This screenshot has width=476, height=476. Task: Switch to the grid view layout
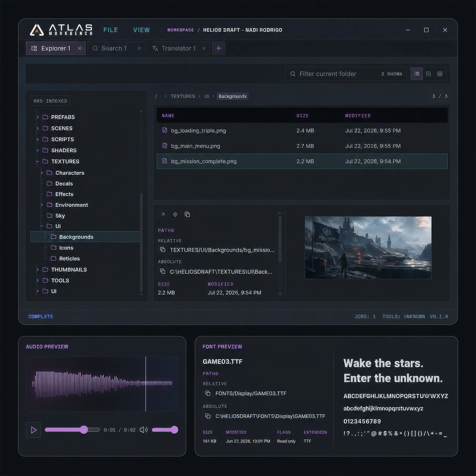(440, 74)
